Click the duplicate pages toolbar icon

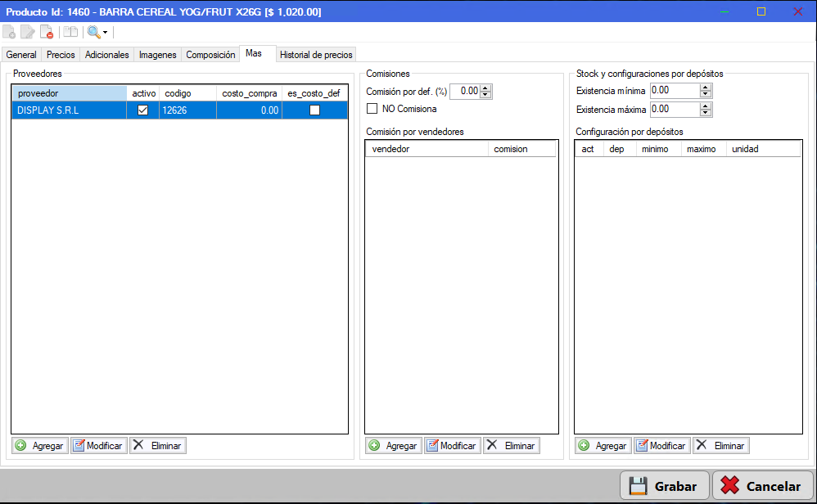pos(70,32)
